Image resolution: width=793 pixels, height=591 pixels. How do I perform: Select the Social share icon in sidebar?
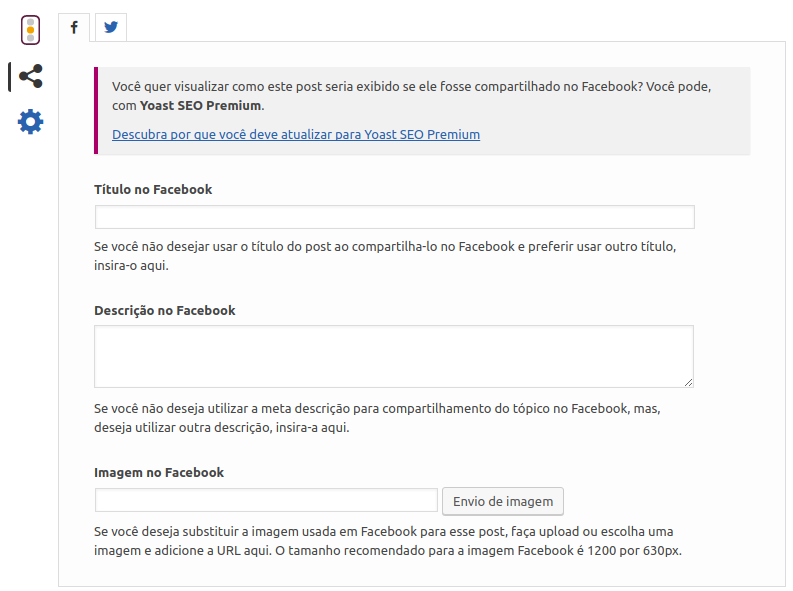[30, 76]
